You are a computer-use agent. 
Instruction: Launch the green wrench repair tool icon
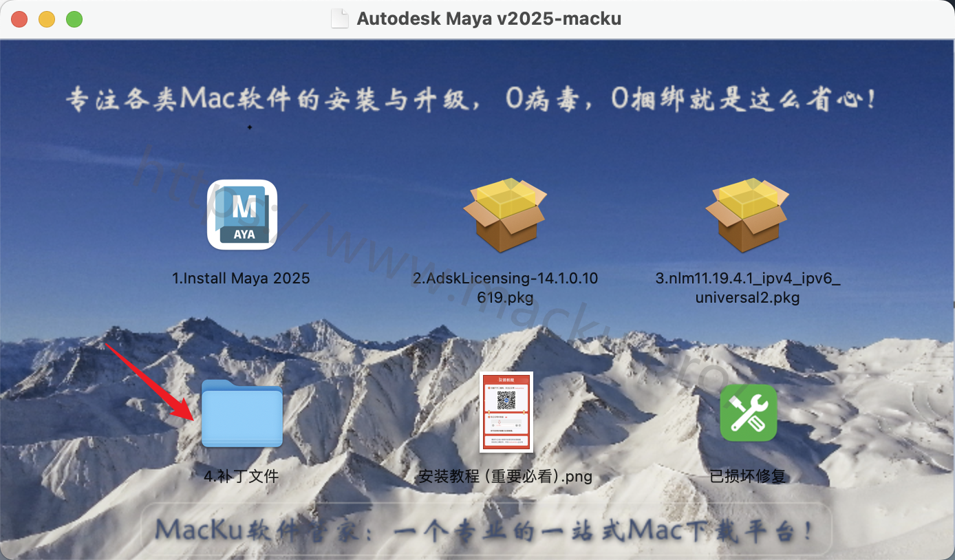748,413
